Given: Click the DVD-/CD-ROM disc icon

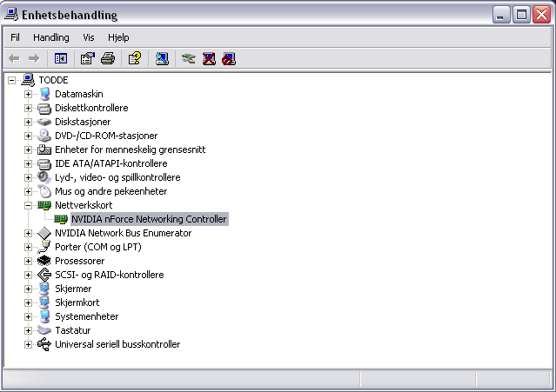Looking at the screenshot, I should click(x=44, y=136).
